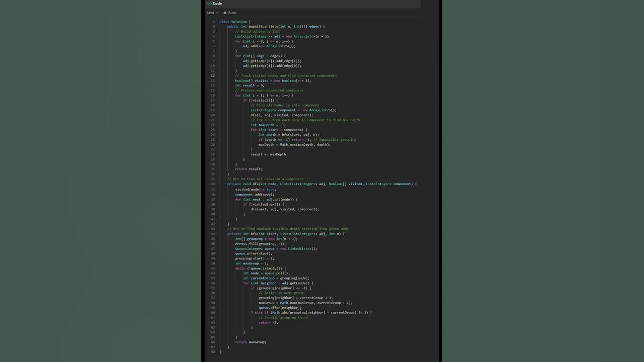Place cursor on "return maxGroup;" statement
Viewport: 644px width, 362px height.
251,342
